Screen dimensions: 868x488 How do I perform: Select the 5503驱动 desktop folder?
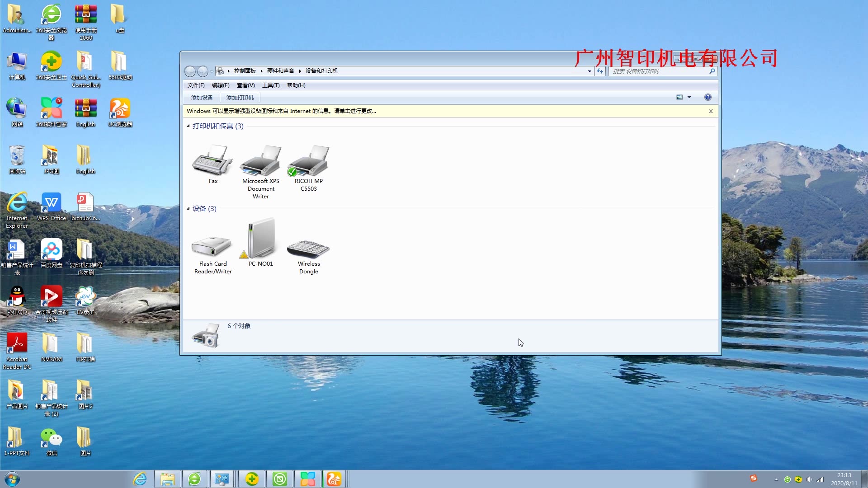(x=120, y=65)
